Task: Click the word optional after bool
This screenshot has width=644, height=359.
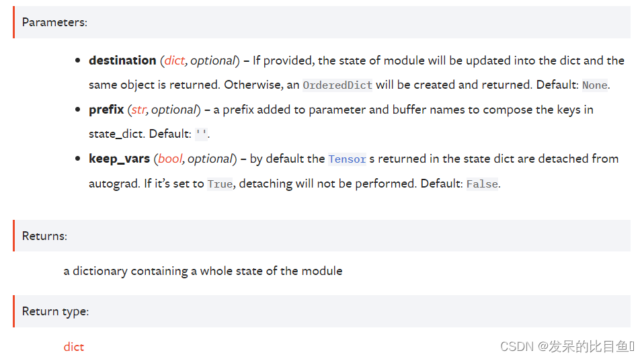Action: pyautogui.click(x=210, y=159)
